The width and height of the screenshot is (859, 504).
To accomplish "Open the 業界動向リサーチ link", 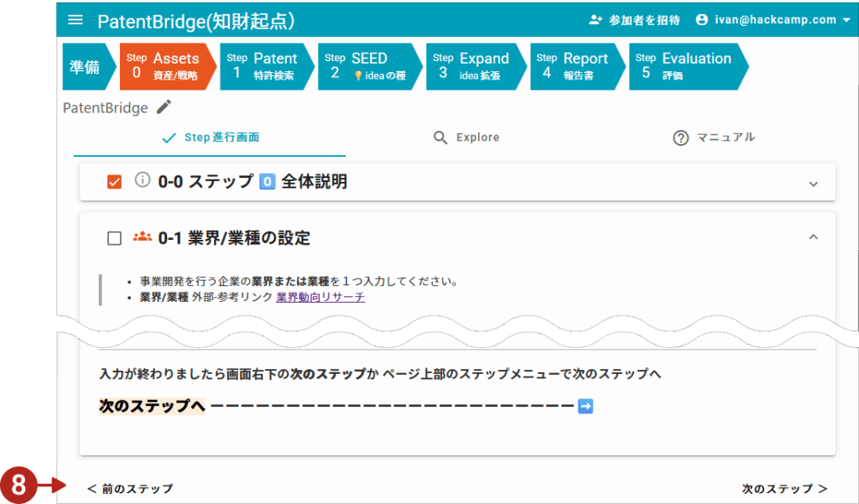I will tap(320, 297).
